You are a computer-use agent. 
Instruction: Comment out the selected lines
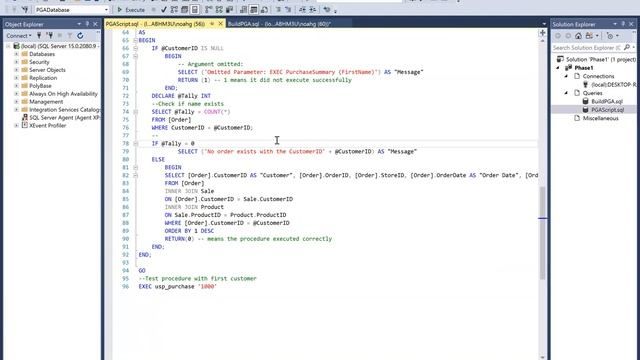(x=278, y=9)
